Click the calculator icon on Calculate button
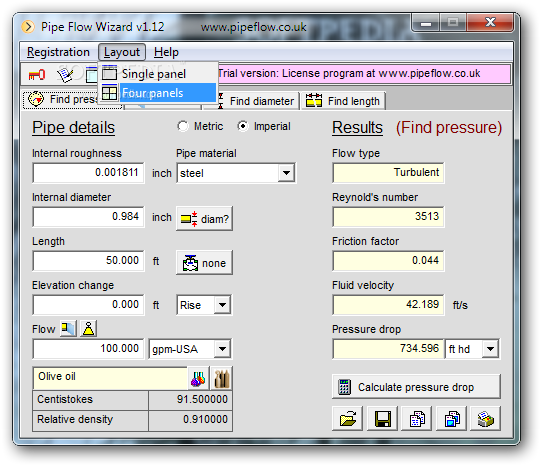541x466 pixels. (344, 387)
